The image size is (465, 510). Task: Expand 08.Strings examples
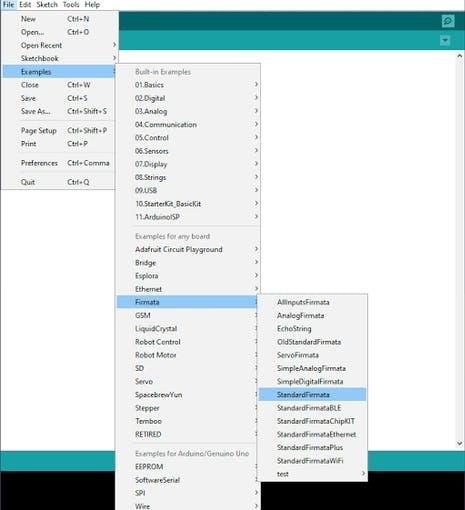click(188, 177)
